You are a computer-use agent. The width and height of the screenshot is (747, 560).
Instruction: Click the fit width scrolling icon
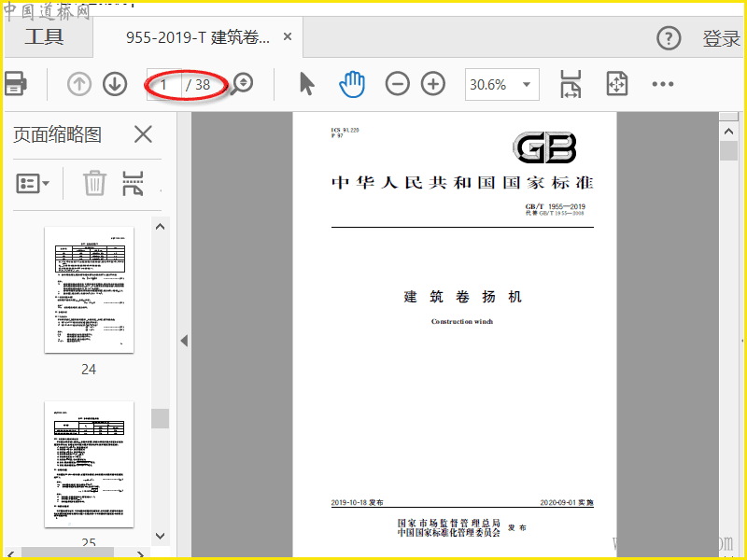571,84
